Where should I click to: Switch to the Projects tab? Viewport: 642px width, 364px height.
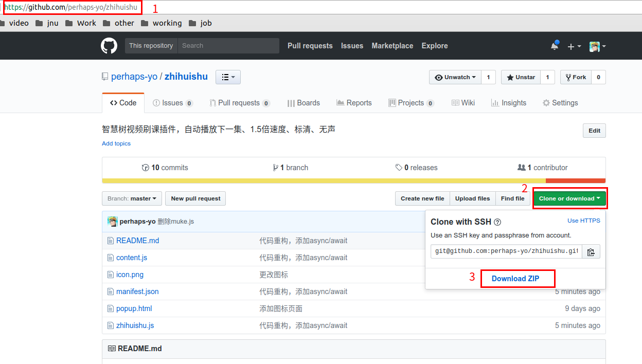click(x=411, y=103)
